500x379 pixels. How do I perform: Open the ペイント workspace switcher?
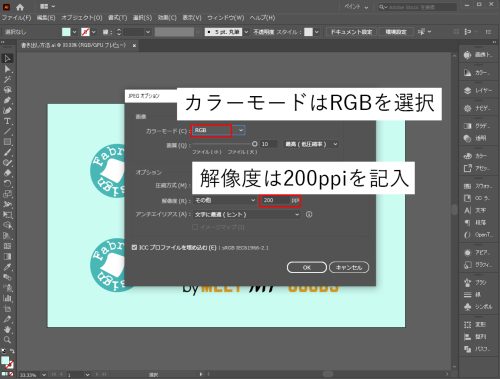357,7
